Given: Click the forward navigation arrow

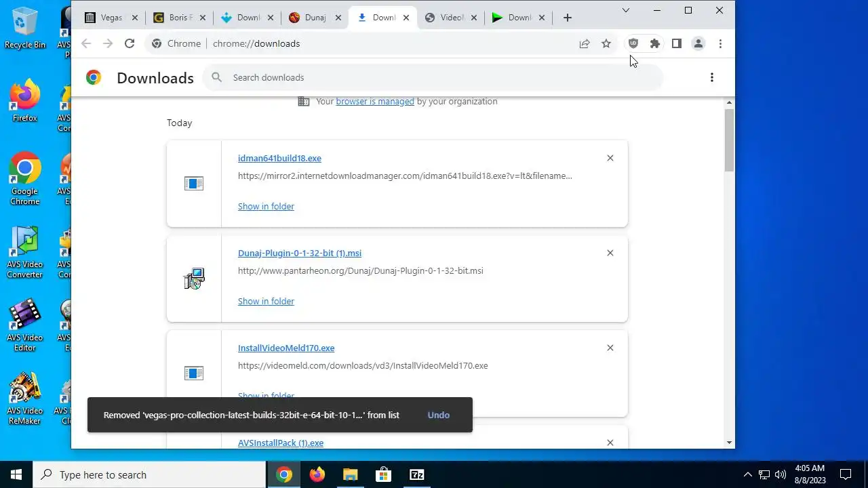Looking at the screenshot, I should coord(108,43).
